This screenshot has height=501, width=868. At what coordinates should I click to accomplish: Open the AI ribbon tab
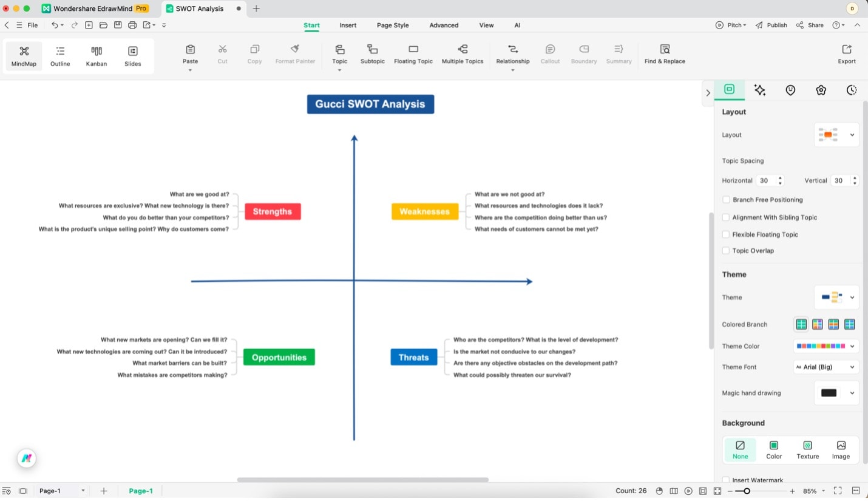tap(517, 25)
